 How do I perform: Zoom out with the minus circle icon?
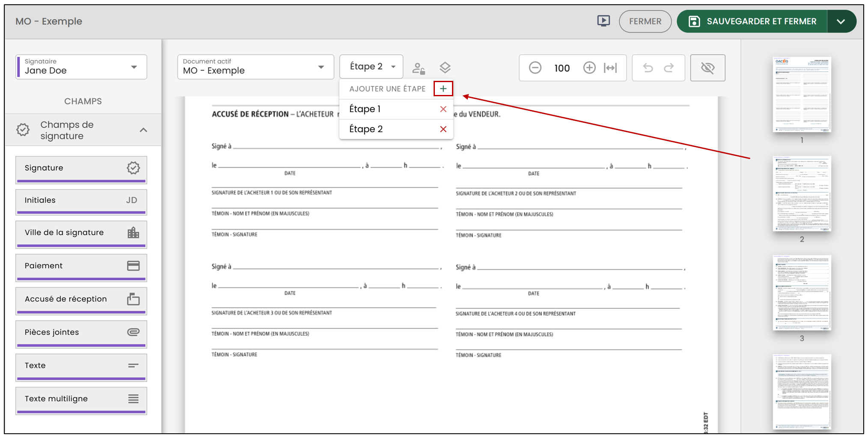tap(535, 68)
